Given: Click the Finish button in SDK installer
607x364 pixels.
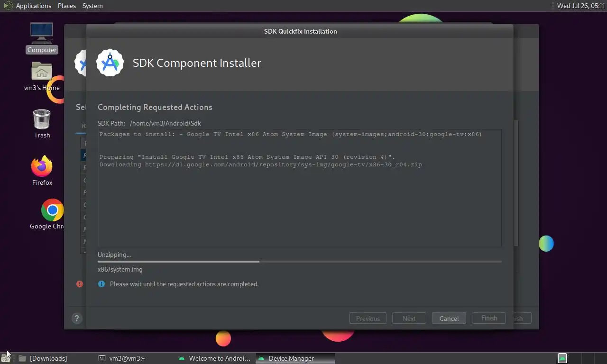Looking at the screenshot, I should pos(489,318).
